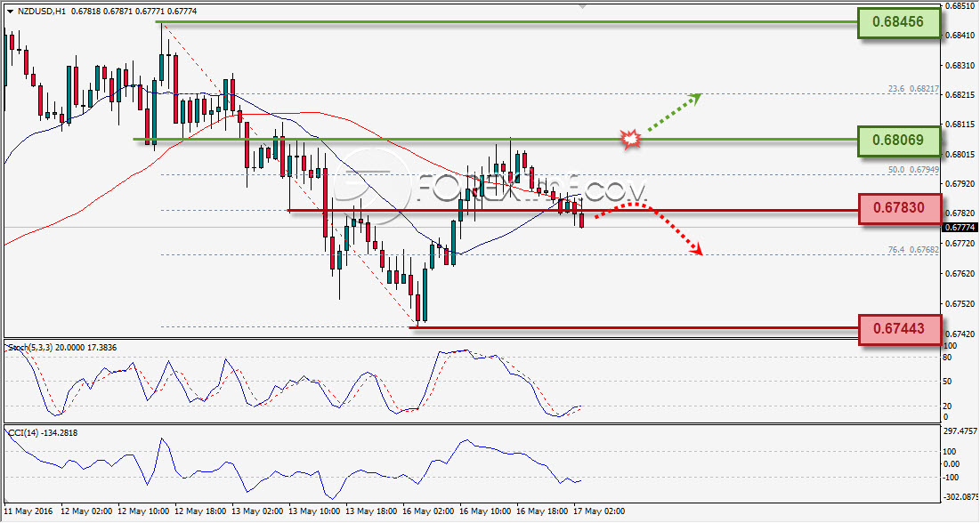Select the CCI(14) -134.2818 indicator label

click(43, 432)
